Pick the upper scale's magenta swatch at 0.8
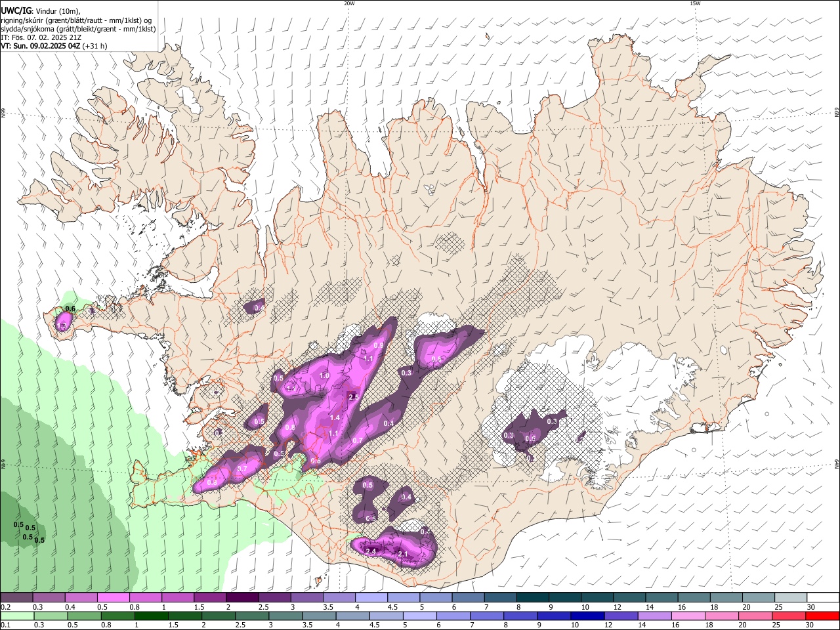This screenshot has width=840, height=630. [x=146, y=598]
